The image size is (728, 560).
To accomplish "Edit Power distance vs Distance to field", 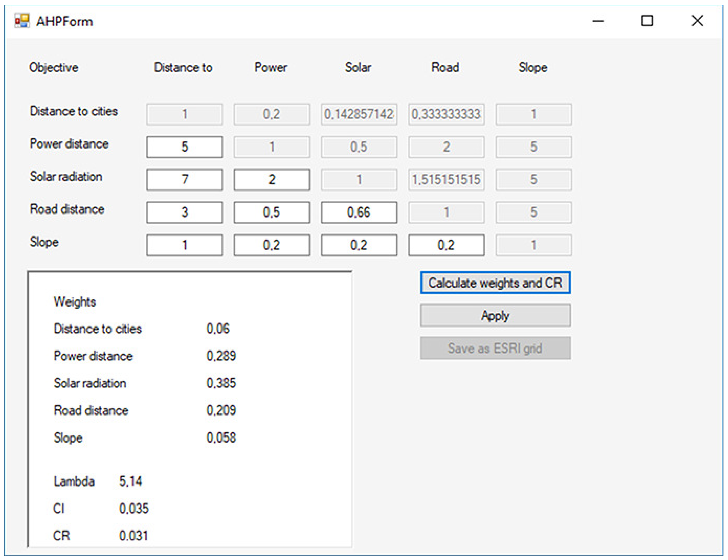I will [x=184, y=147].
